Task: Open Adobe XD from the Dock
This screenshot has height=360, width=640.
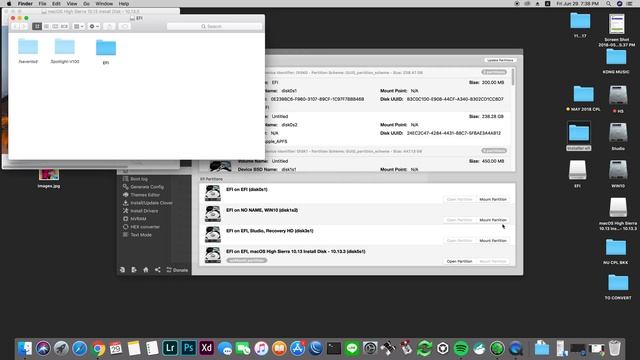Action: pyautogui.click(x=207, y=348)
